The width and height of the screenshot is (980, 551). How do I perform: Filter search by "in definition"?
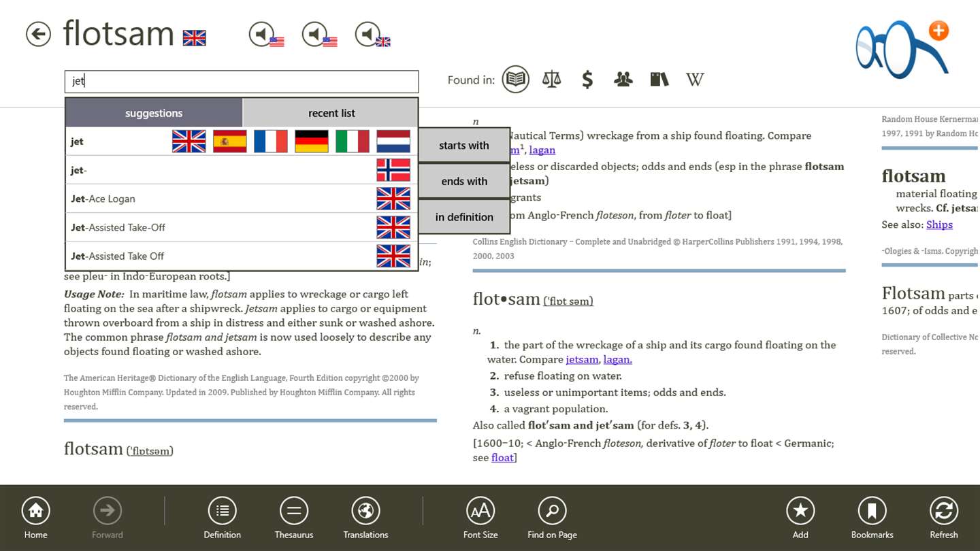[x=464, y=217]
